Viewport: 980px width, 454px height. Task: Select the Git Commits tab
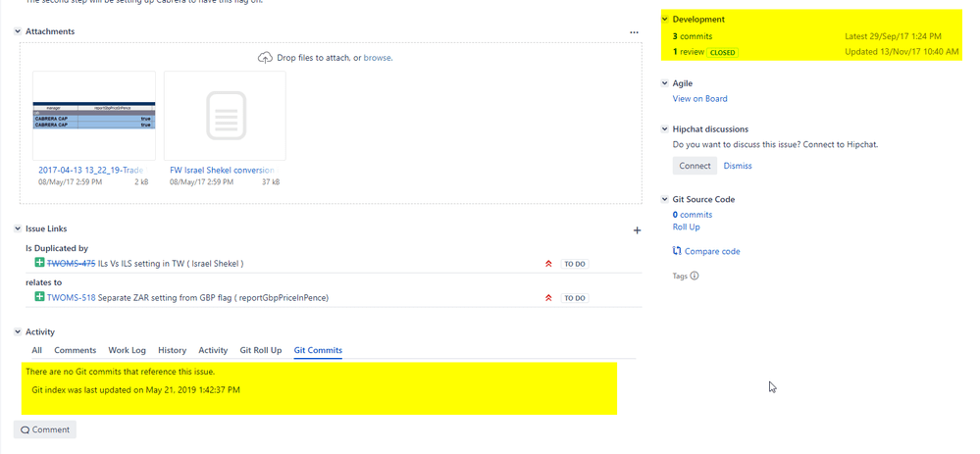point(318,350)
